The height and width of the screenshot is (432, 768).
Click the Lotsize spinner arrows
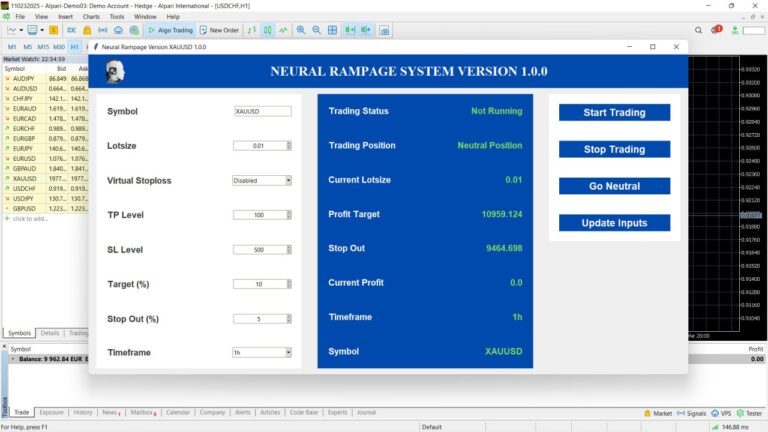click(289, 145)
